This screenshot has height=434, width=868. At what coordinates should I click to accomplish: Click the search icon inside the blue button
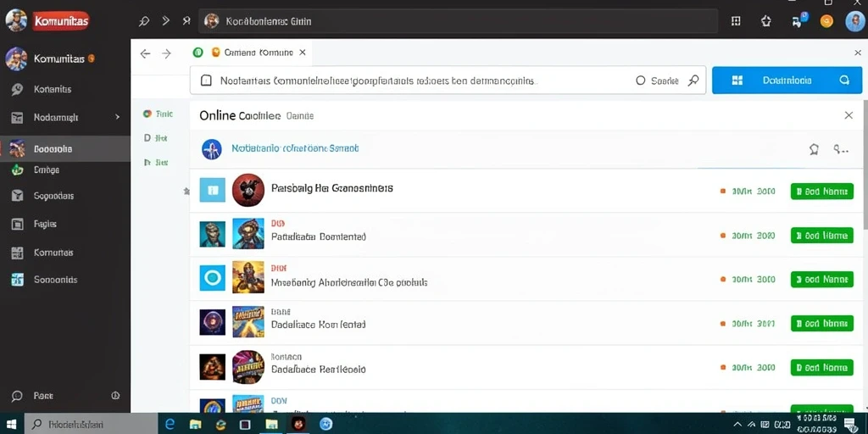pos(844,80)
